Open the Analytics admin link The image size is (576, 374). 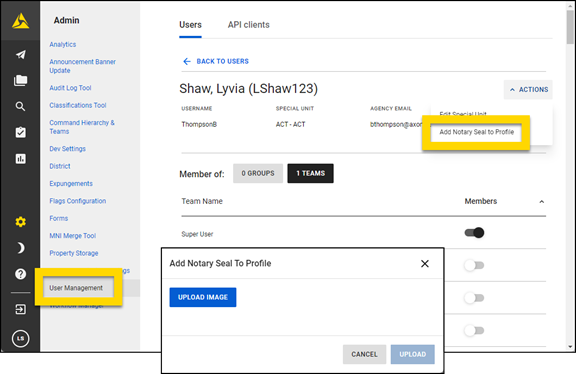(x=63, y=44)
